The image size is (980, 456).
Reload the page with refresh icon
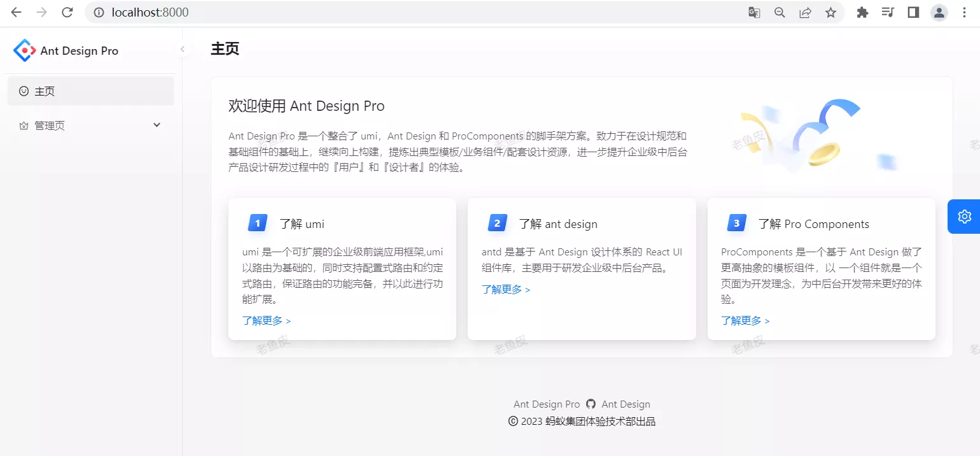67,12
